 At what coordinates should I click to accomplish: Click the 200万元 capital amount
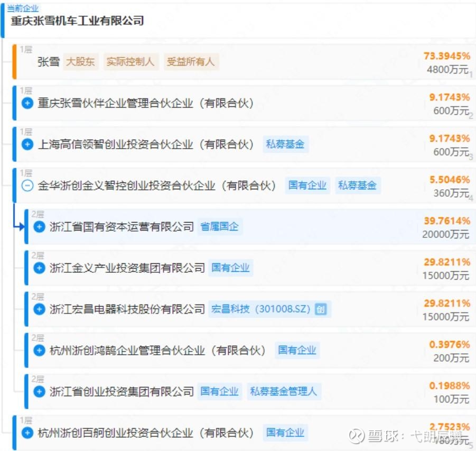click(x=451, y=358)
